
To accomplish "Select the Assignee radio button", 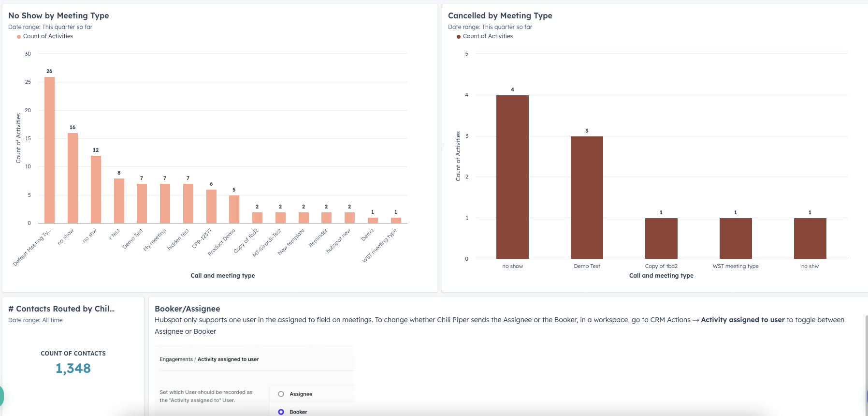I will [281, 394].
